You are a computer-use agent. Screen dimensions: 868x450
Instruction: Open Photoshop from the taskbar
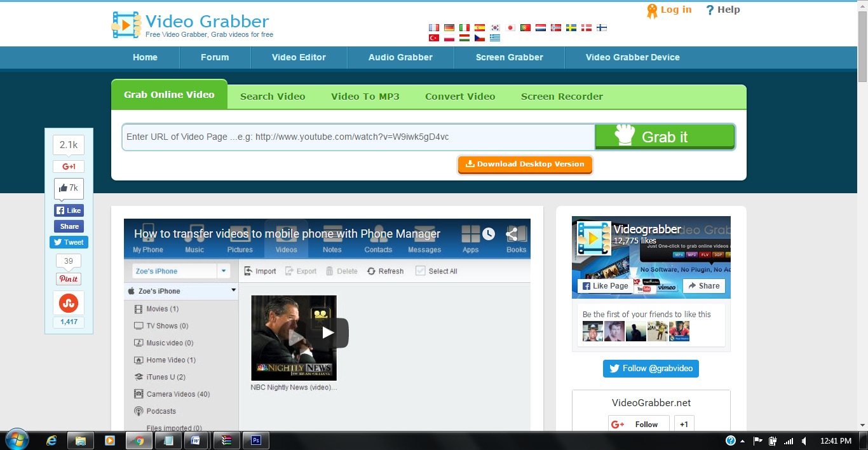[256, 440]
